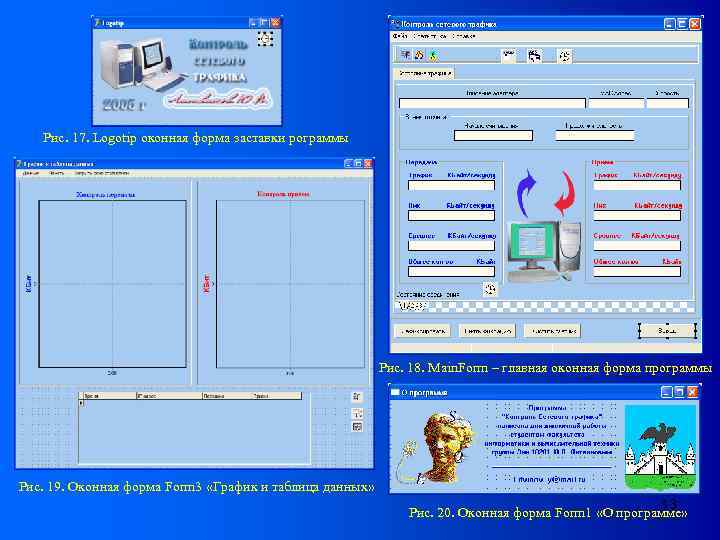Viewport: 720px width, 540px height.
Task: Click third bottom-left button in main form
Action: (x=552, y=331)
